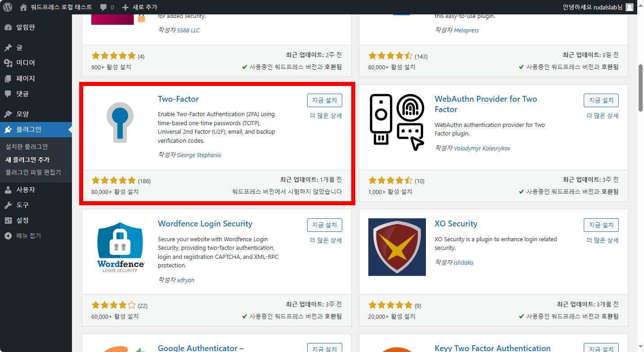Image resolution: width=644 pixels, height=352 pixels.
Task: View more details for WebAuthn Provider
Action: click(603, 115)
